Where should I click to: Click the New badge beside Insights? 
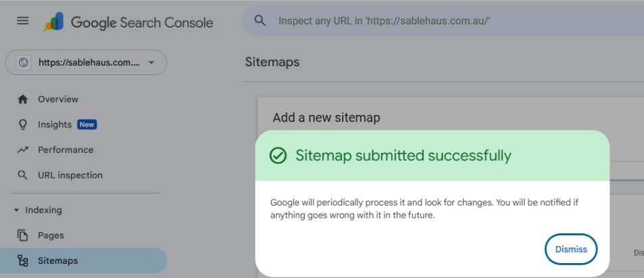point(86,124)
